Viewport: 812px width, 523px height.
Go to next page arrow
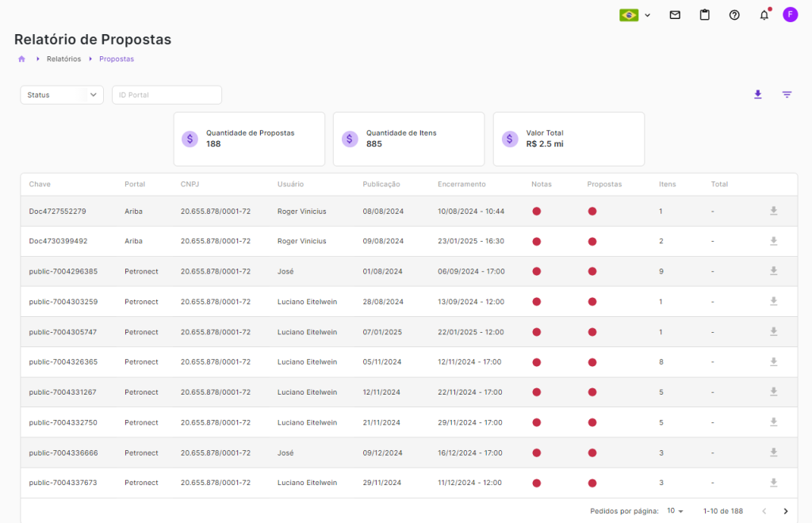(786, 511)
